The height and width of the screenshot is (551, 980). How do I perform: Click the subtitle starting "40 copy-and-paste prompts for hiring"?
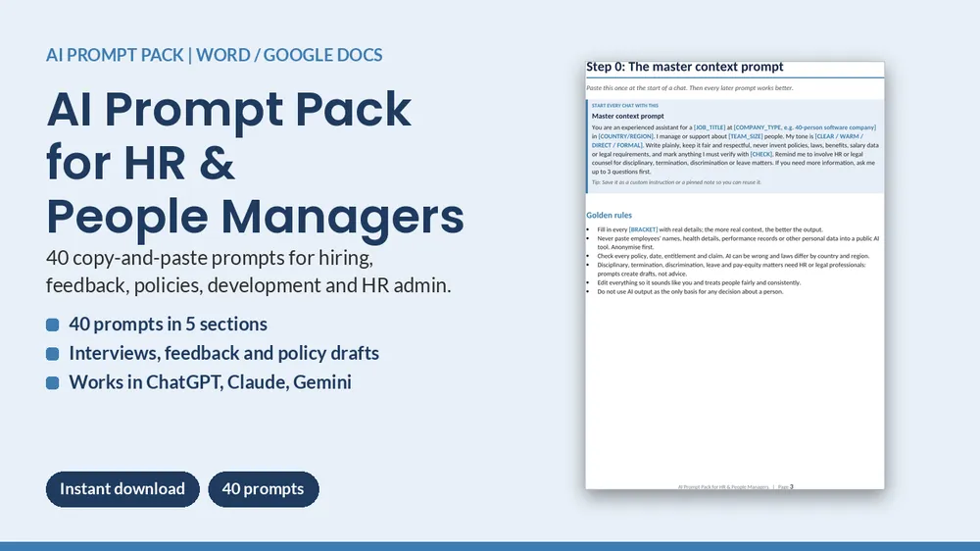248,272
